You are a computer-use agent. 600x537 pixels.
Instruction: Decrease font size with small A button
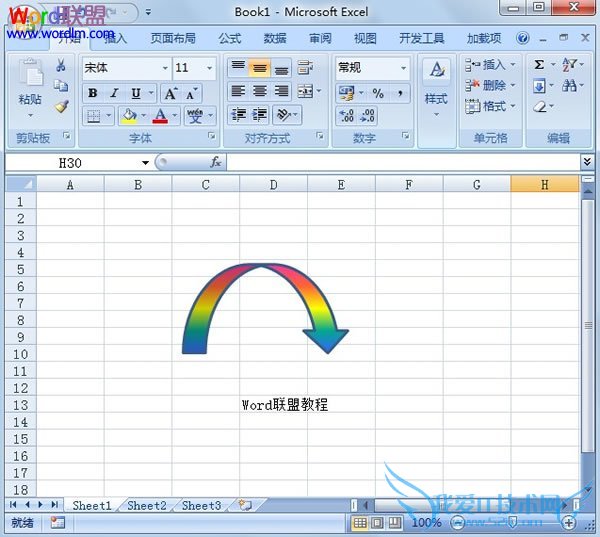tap(191, 93)
